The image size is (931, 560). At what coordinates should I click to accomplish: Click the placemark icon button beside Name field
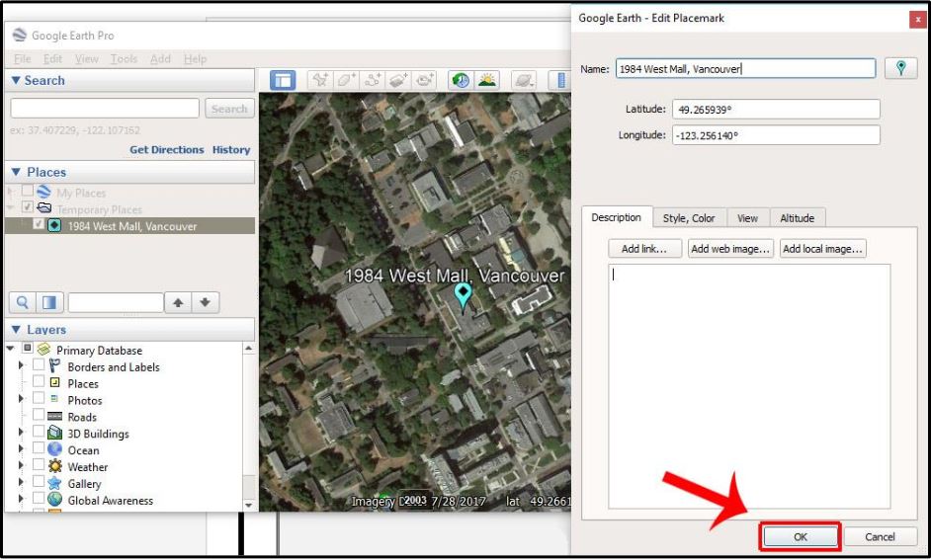point(900,68)
